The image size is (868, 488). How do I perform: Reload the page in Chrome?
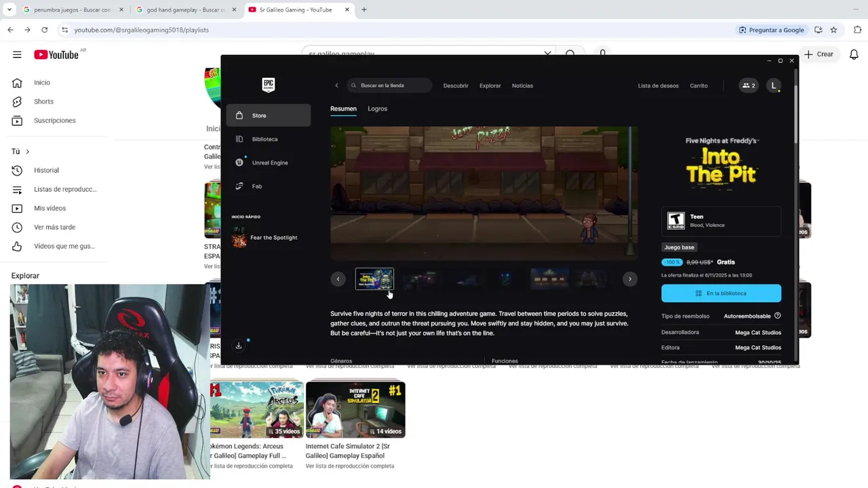(44, 30)
